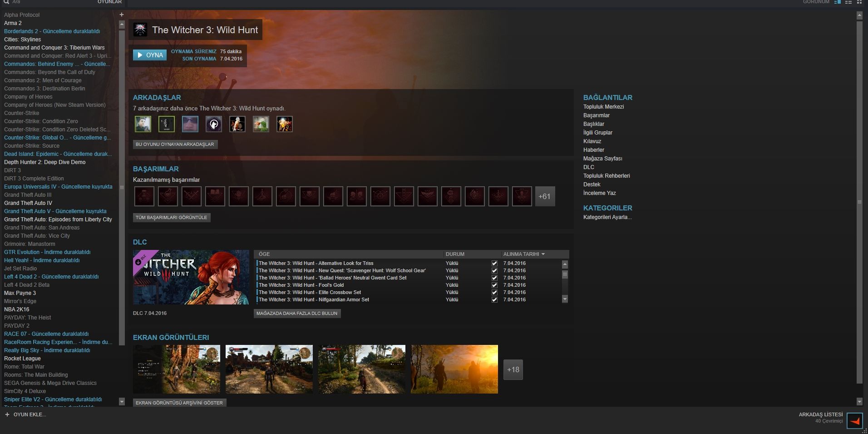
Task: Click the first unearned achievement icon
Action: pyautogui.click(x=144, y=196)
